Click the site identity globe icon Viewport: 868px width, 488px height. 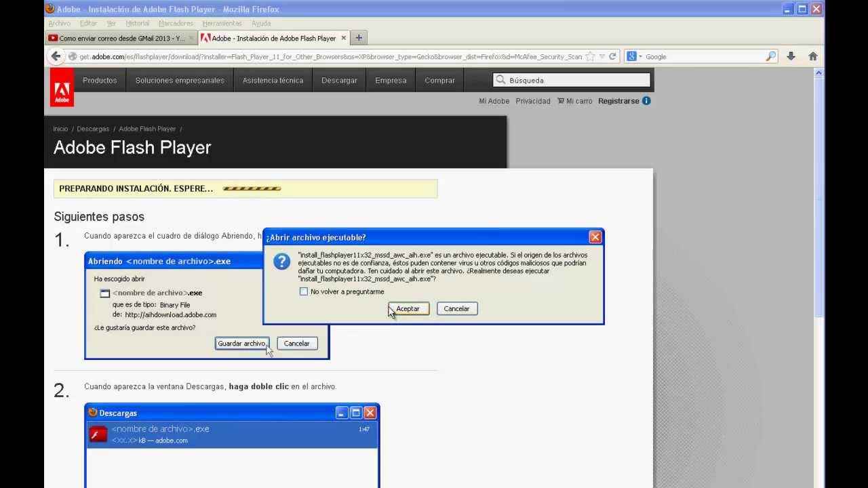tap(73, 57)
